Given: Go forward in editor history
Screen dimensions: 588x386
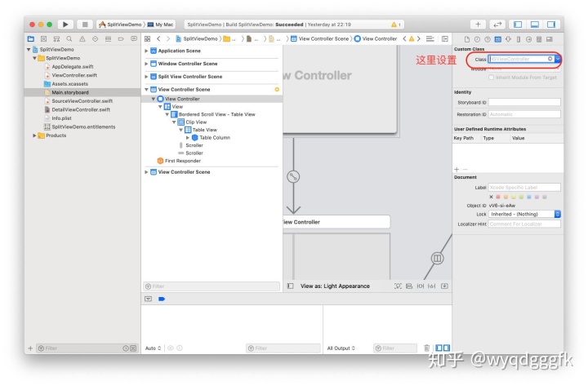Looking at the screenshot, I should (168, 38).
